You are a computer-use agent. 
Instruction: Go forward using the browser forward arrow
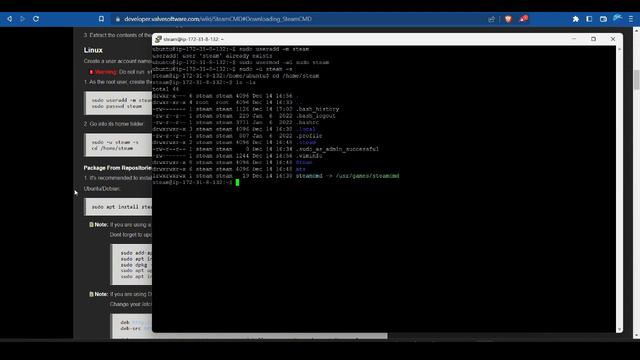(x=22, y=19)
